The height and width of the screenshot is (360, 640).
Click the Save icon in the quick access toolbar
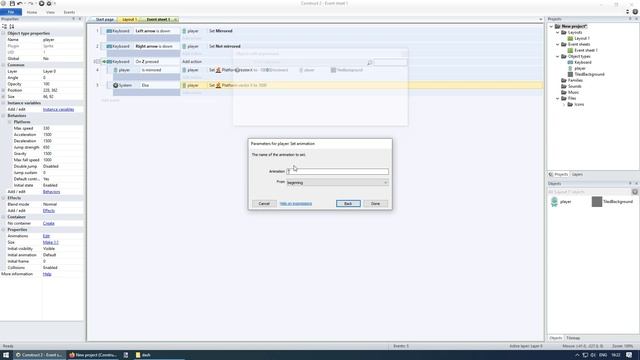(x=12, y=3)
